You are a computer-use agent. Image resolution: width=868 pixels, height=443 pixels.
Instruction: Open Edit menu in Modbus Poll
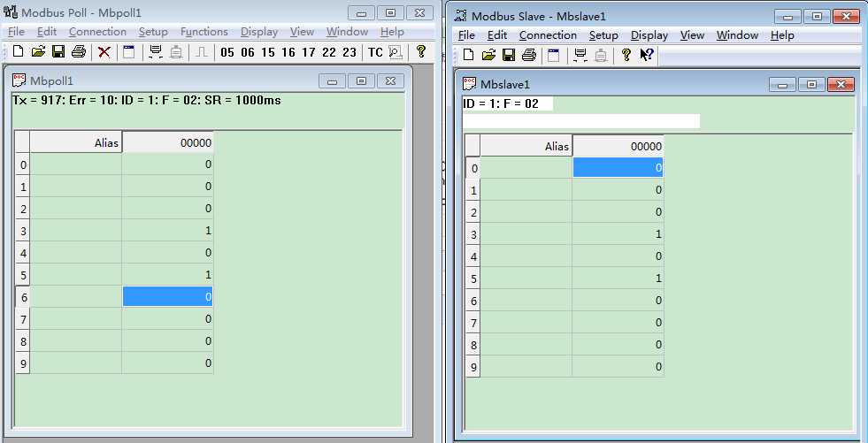(47, 32)
